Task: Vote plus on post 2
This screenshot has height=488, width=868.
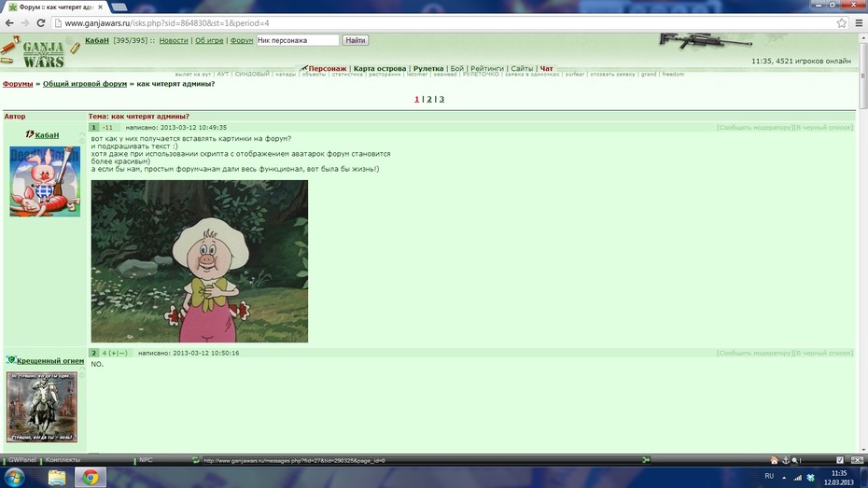Action: click(x=113, y=353)
